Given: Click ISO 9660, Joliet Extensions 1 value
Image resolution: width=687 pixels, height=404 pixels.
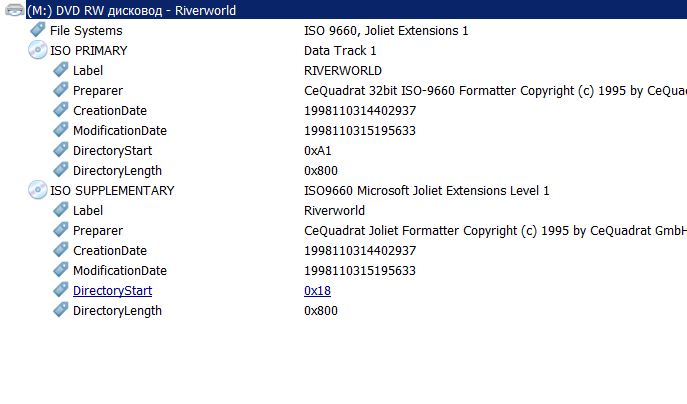Looking at the screenshot, I should [x=386, y=30].
